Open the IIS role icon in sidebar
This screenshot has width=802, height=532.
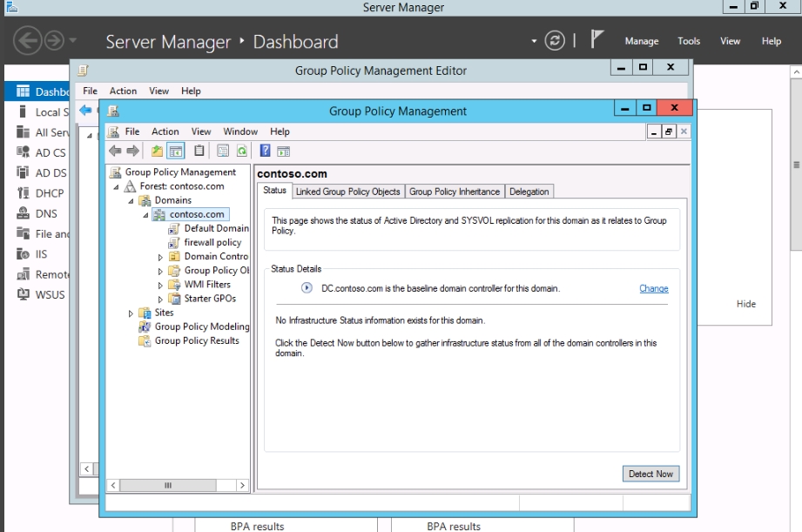tap(23, 253)
